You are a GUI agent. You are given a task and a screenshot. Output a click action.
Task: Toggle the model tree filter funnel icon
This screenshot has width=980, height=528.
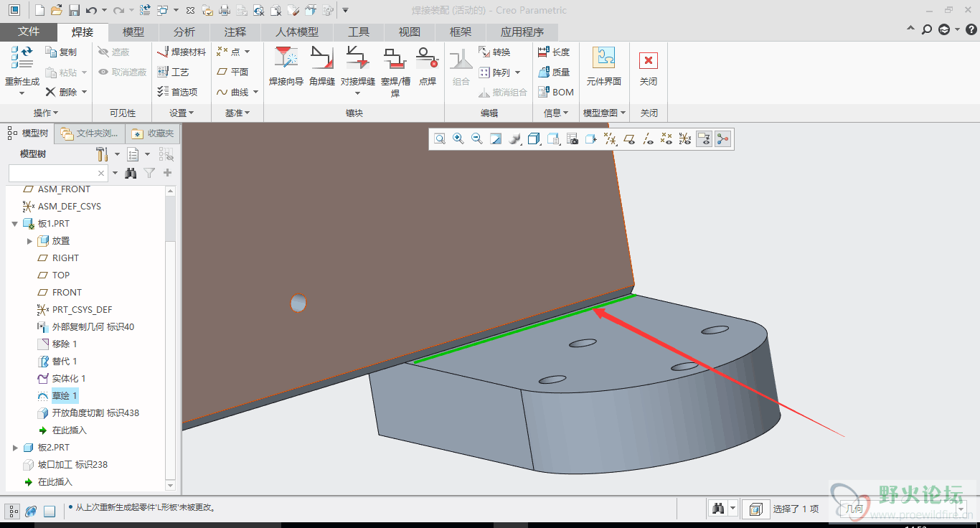[x=149, y=173]
